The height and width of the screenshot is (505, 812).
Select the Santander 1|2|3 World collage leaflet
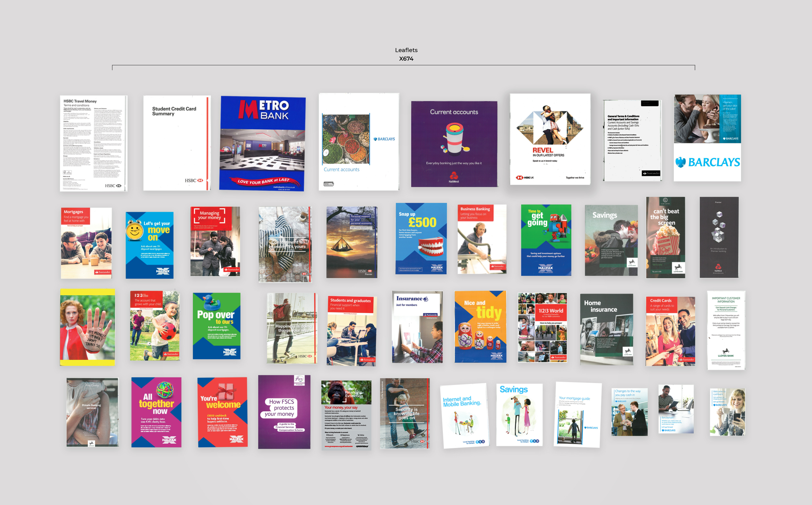542,328
